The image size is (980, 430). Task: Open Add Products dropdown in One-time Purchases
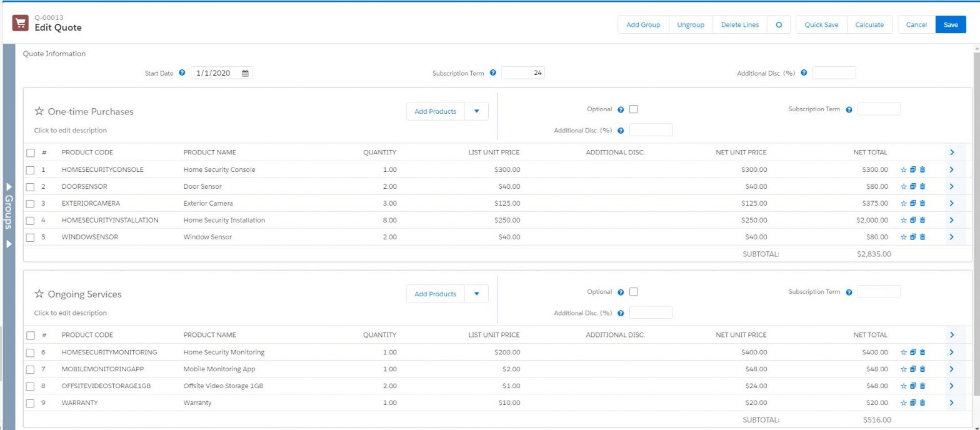[476, 111]
